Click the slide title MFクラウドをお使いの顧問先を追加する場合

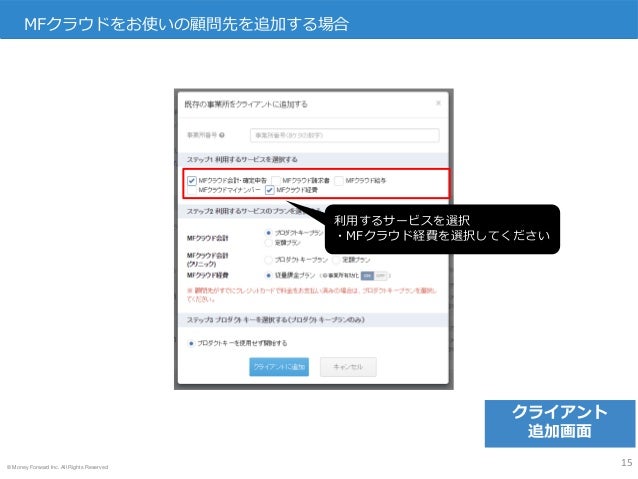186,24
